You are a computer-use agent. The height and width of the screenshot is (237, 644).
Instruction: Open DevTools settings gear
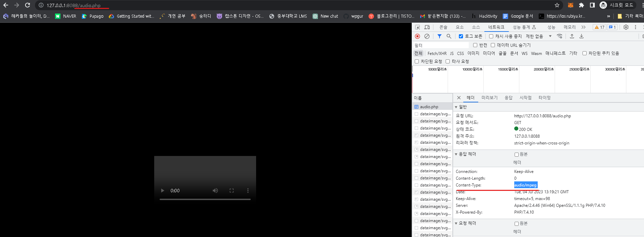tap(626, 27)
